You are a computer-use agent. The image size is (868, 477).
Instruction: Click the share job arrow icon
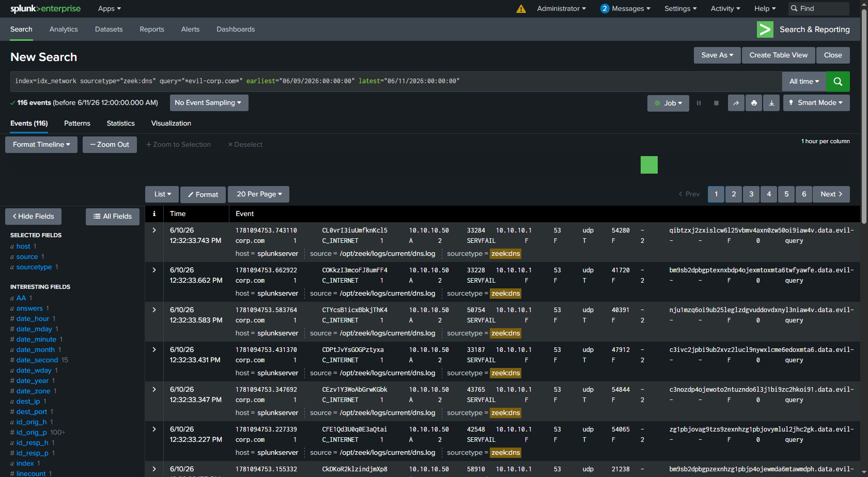pos(736,103)
